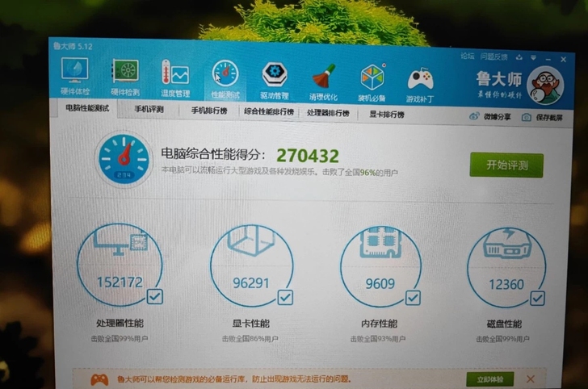
Task: Toggle the 显卡性能 checkbox
Action: pyautogui.click(x=285, y=298)
